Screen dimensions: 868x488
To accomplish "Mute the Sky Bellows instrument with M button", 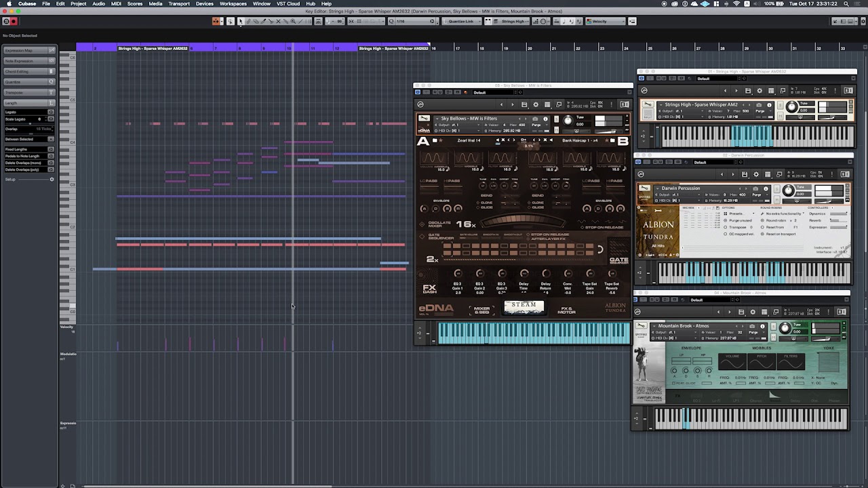I will point(556,129).
